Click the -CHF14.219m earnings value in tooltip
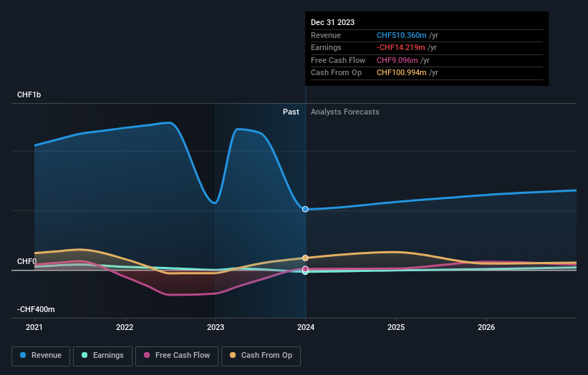 401,47
